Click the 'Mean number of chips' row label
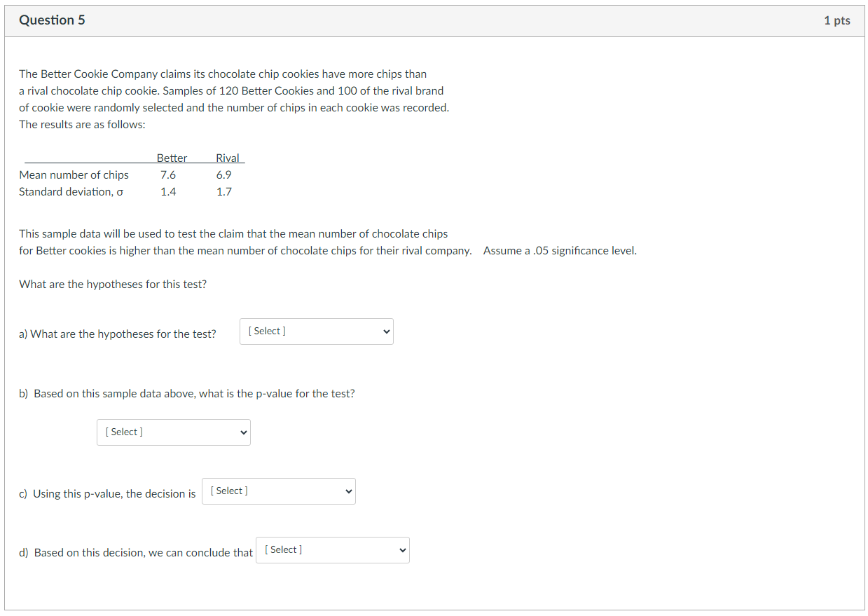868x616 pixels. click(x=74, y=174)
